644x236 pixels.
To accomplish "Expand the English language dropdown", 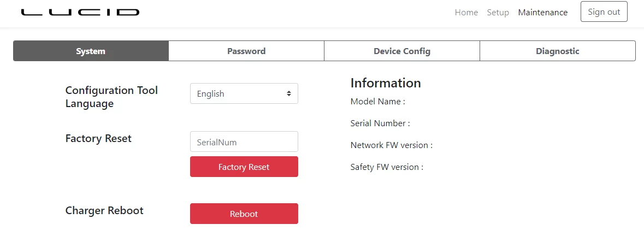I will click(x=244, y=93).
